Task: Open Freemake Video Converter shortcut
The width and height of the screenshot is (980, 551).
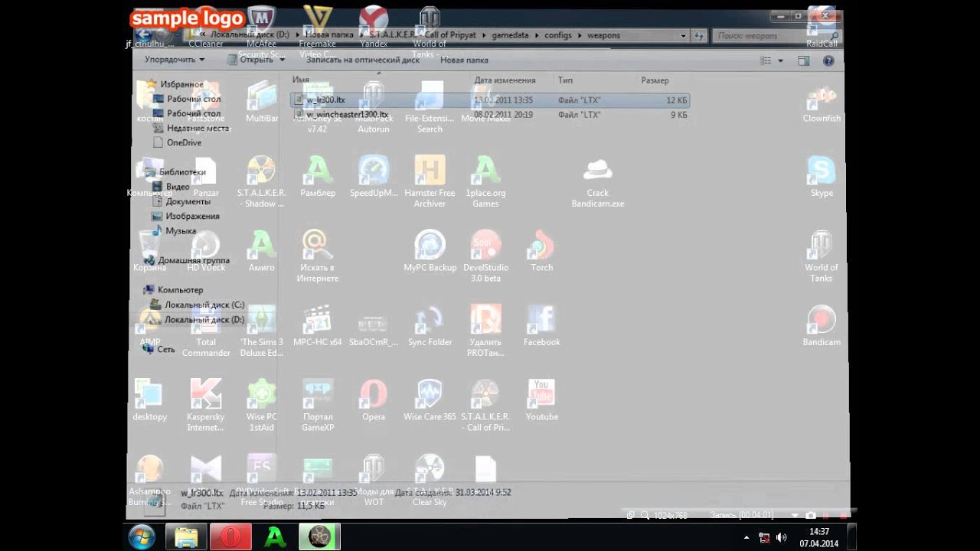Action: pyautogui.click(x=318, y=33)
